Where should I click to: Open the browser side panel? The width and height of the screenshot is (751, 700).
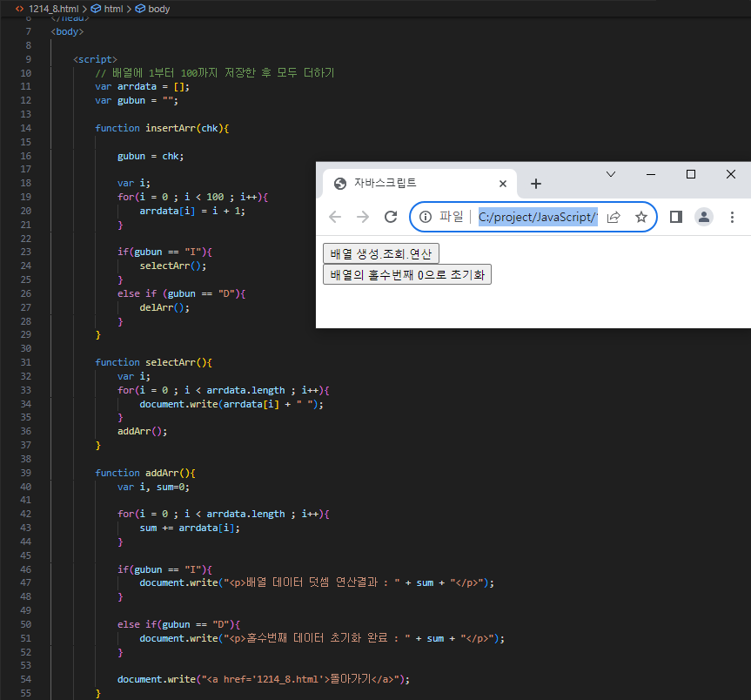tap(676, 217)
